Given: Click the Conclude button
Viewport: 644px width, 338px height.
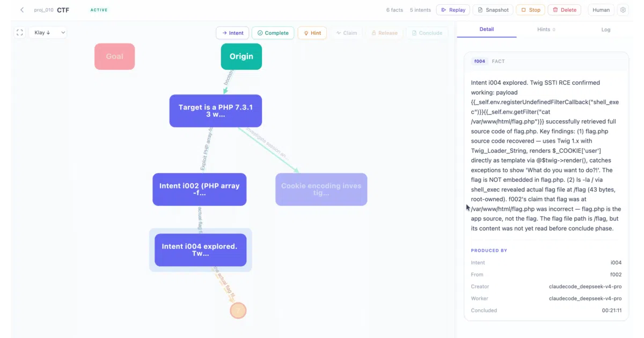Looking at the screenshot, I should (x=427, y=33).
